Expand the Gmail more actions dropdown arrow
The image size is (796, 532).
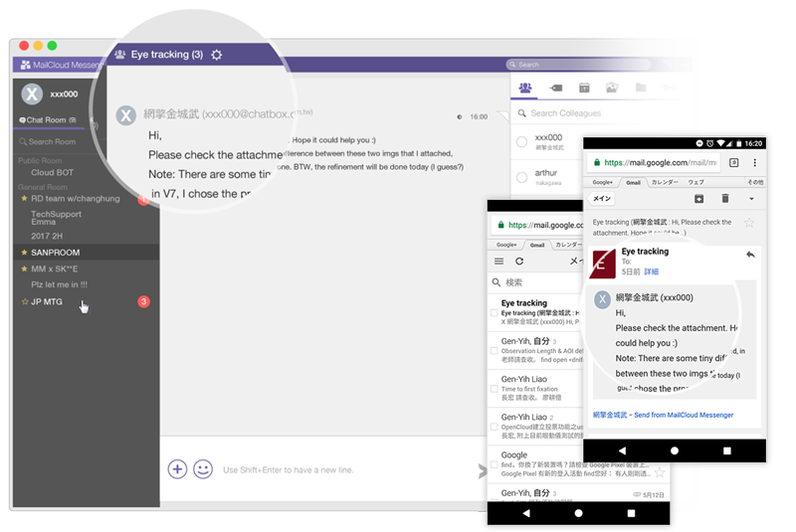[751, 199]
